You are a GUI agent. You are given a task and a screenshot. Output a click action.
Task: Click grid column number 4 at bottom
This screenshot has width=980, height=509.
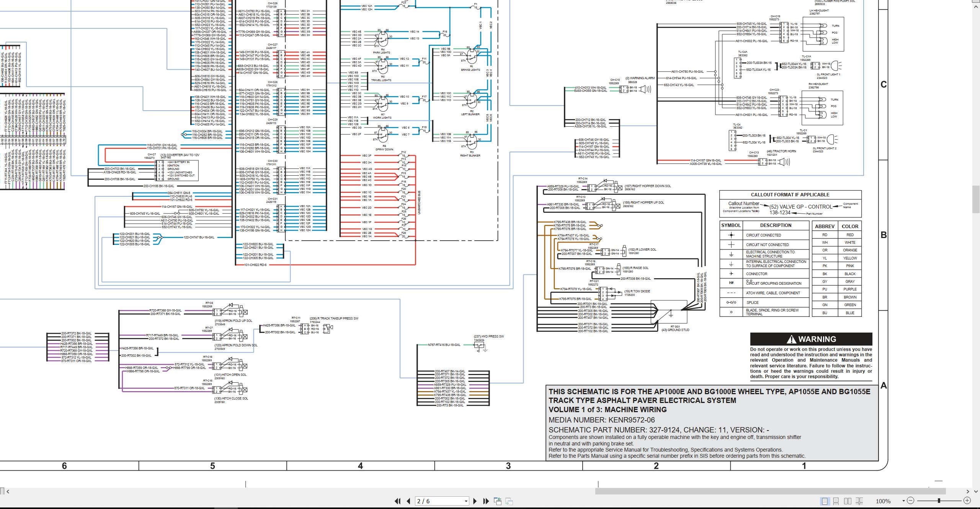pos(360,466)
